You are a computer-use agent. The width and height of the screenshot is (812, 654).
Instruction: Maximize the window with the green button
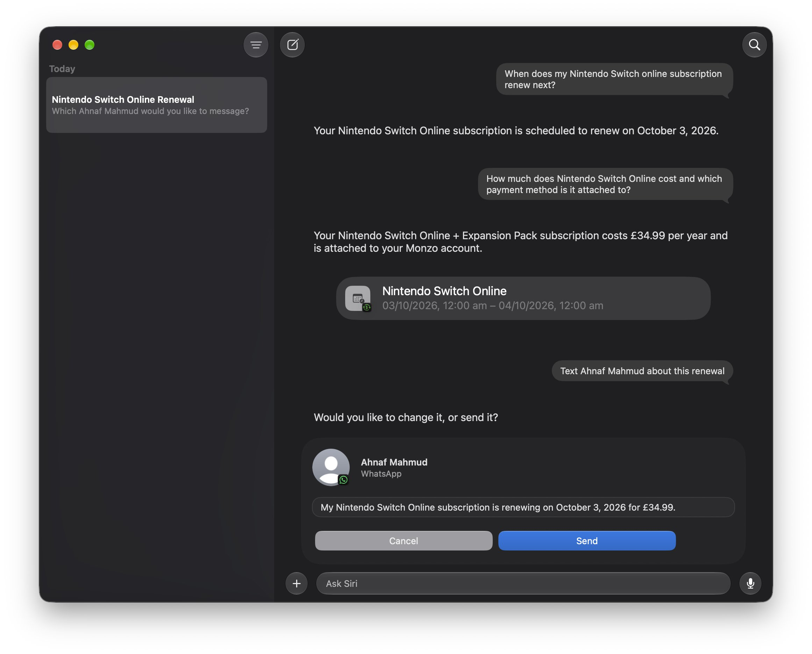(x=90, y=45)
